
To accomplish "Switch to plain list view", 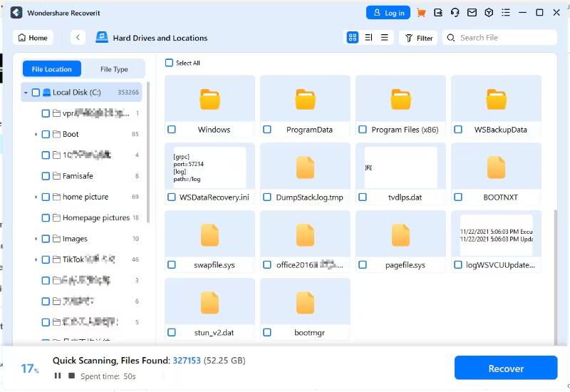I will [385, 38].
